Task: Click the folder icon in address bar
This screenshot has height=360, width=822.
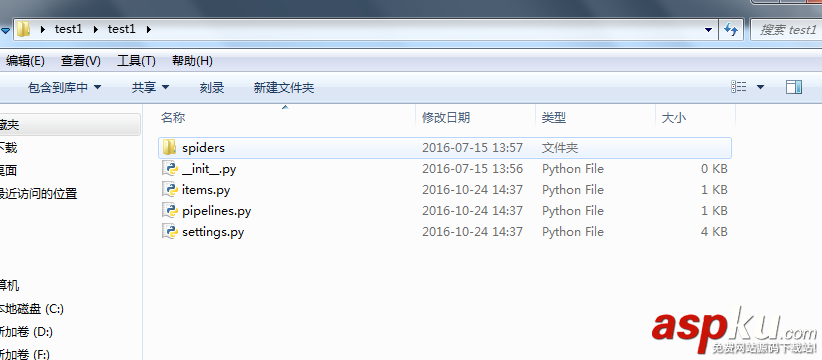Action: click(x=23, y=29)
